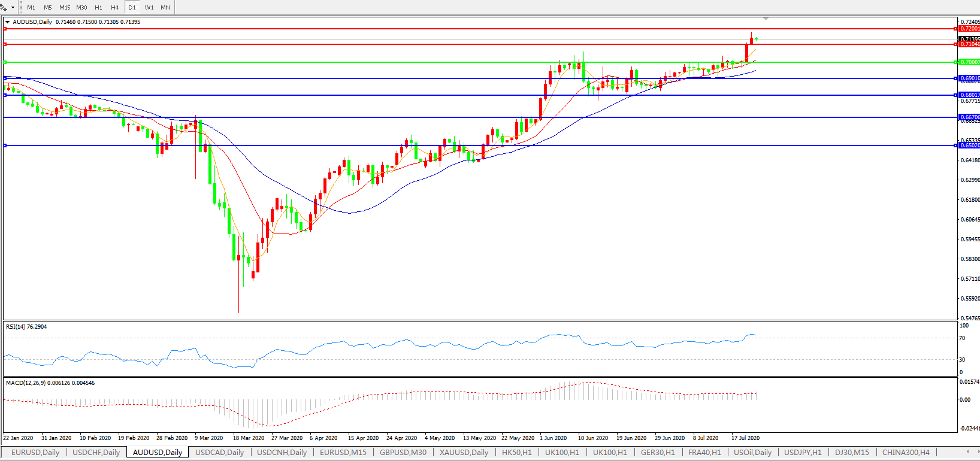The image size is (980, 461).
Task: Go to the CHINA300,H4 chart tab
Action: [x=906, y=453]
